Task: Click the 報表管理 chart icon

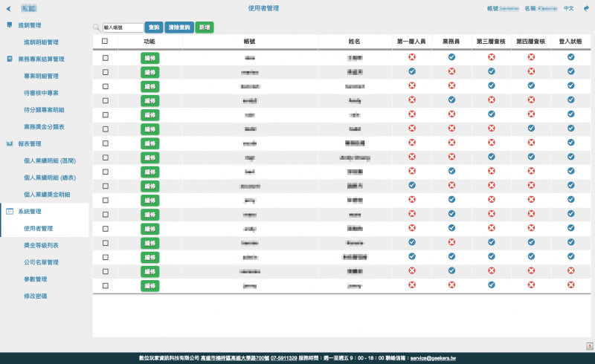Action: click(x=10, y=143)
